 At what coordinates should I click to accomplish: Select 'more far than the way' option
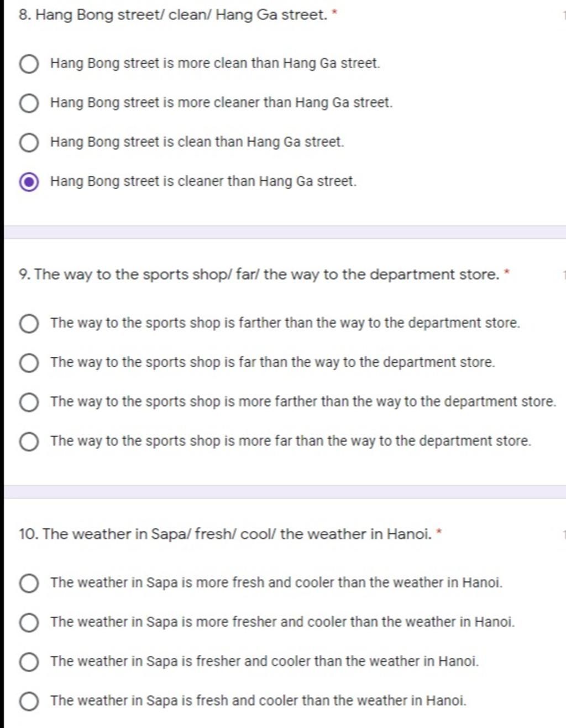pos(29,441)
